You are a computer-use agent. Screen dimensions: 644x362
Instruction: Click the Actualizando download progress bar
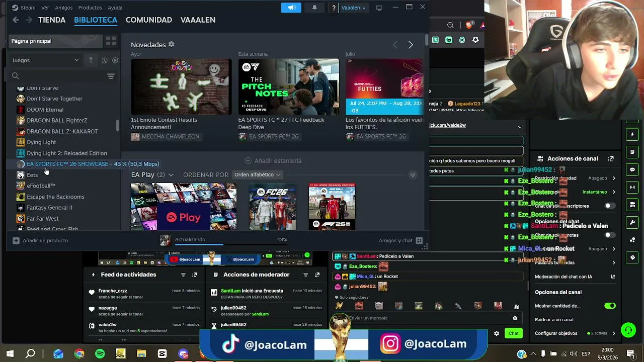[230, 245]
